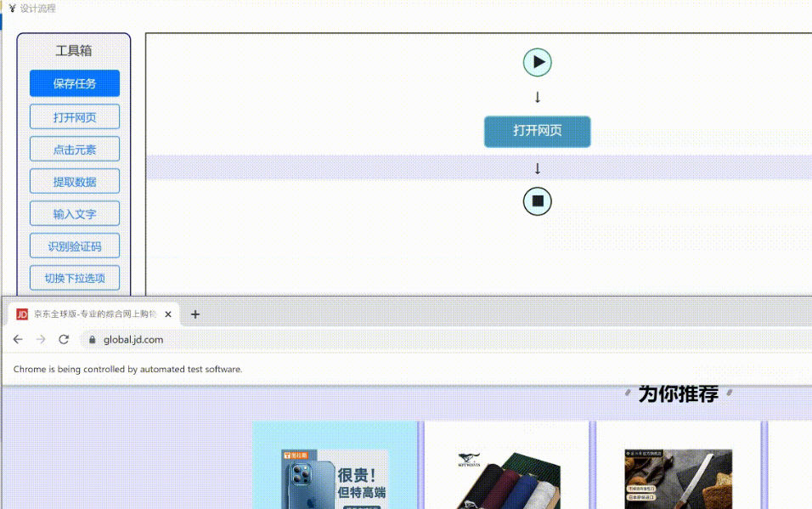Select the 京东全球版 browser tab
This screenshot has width=812, height=509.
[x=93, y=314]
